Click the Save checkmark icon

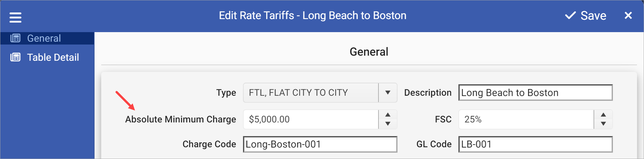570,16
